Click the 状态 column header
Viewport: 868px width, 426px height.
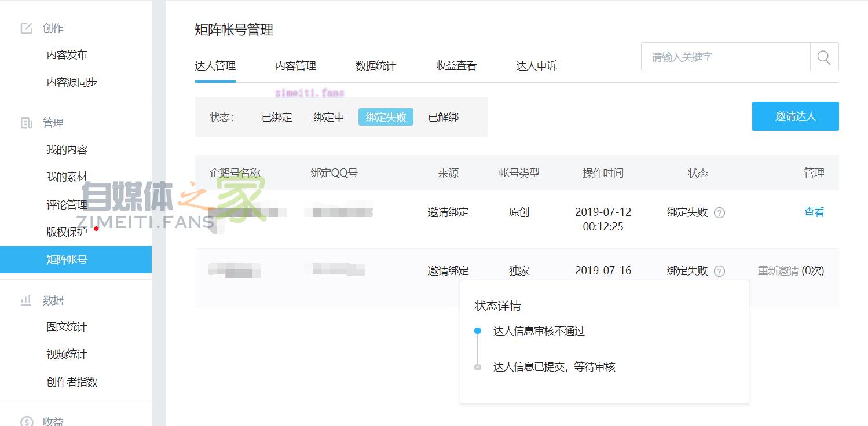tap(698, 173)
